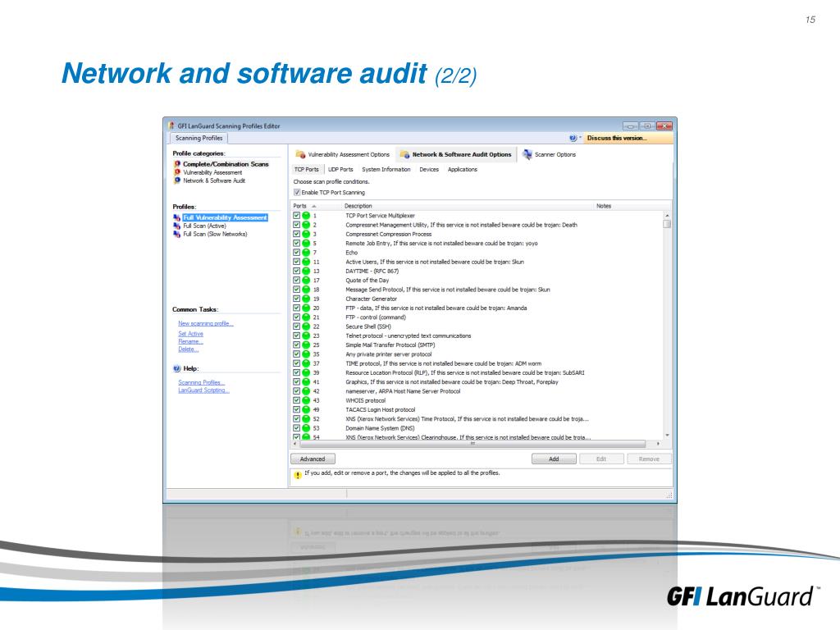Click the green status icon for port 21
Screen dimensions: 840x630
(306, 317)
